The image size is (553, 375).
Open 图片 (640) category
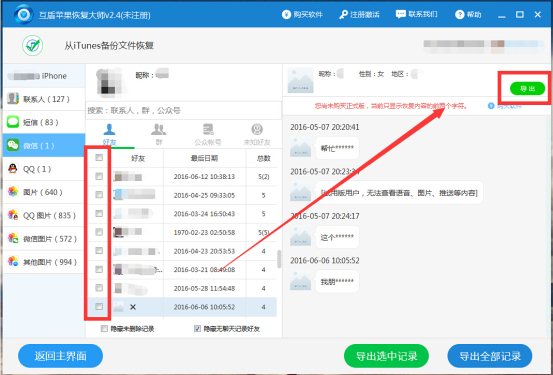click(x=44, y=192)
